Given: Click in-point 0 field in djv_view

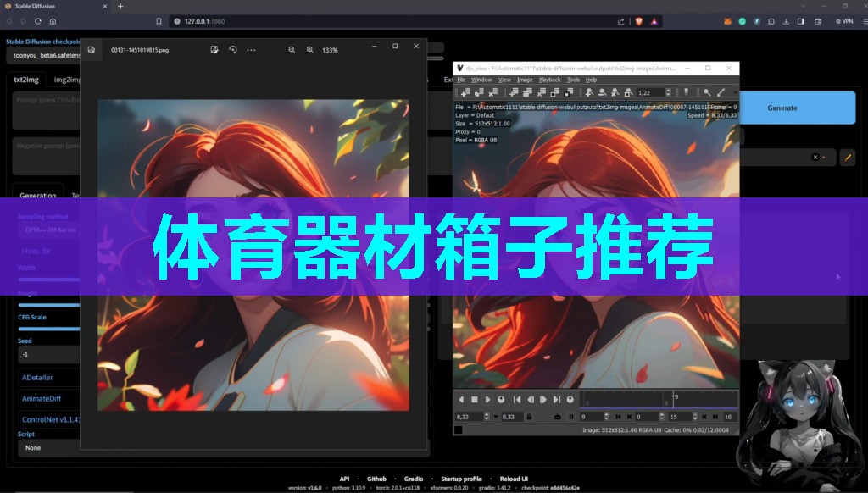Looking at the screenshot, I should click(x=647, y=417).
